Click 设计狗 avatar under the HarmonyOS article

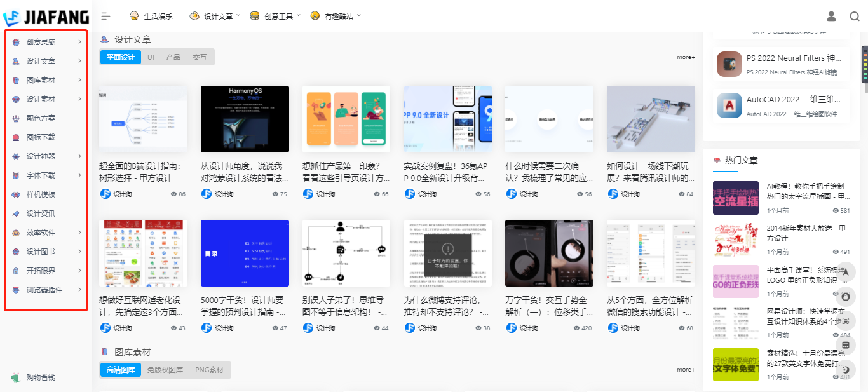tap(206, 194)
